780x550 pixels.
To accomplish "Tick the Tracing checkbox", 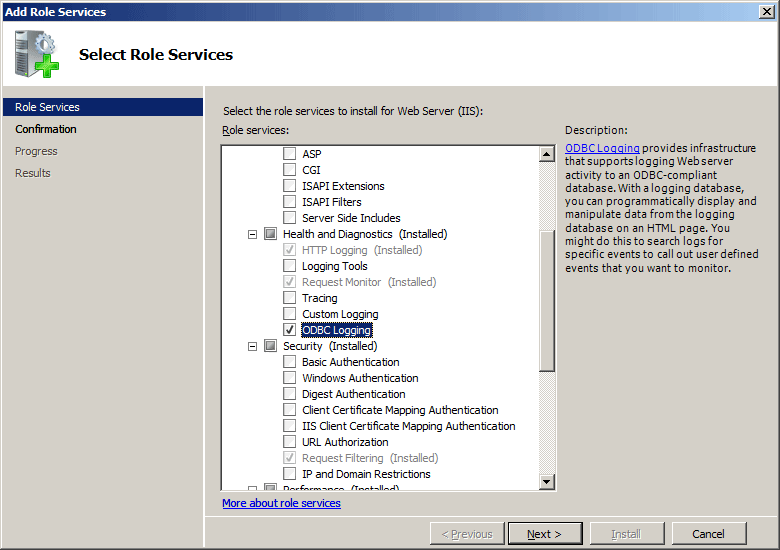I will pyautogui.click(x=290, y=297).
